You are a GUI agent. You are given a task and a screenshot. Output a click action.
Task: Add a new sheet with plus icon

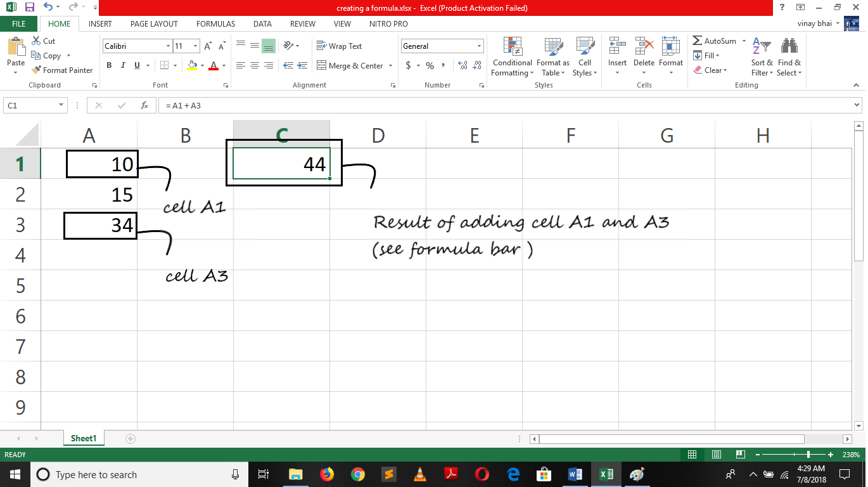point(131,438)
